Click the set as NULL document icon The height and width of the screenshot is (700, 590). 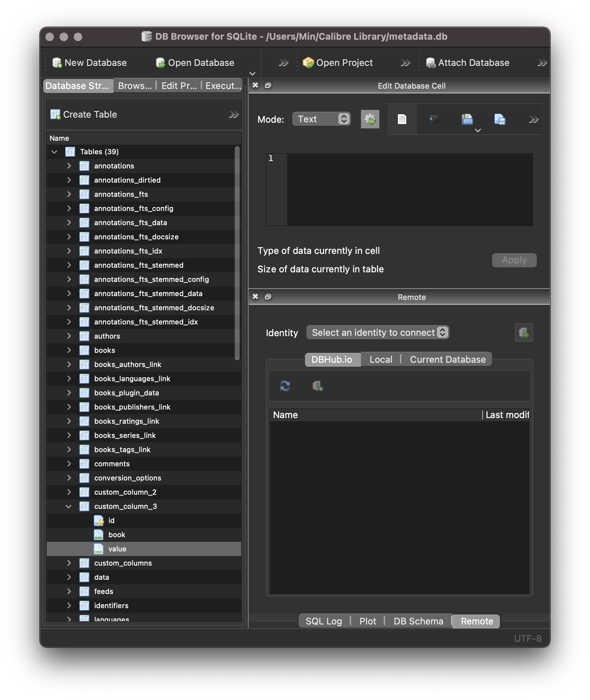coord(402,119)
